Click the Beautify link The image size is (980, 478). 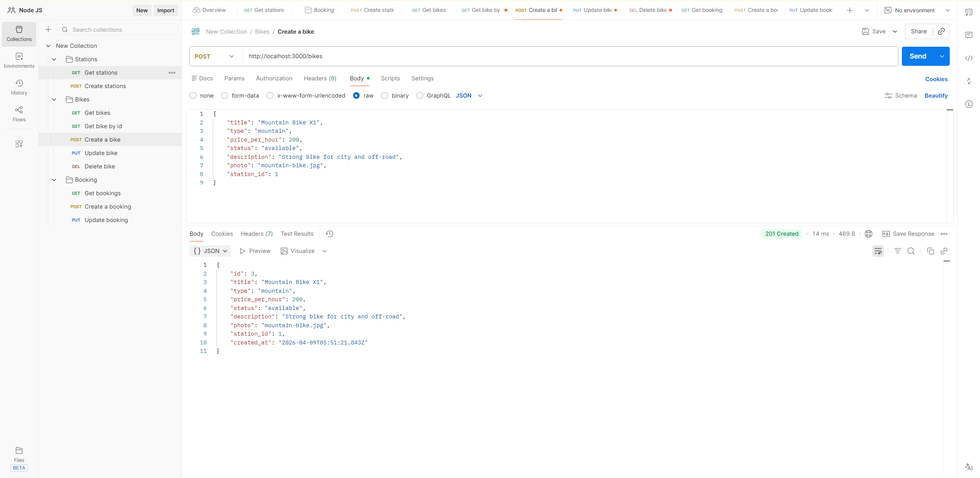point(936,96)
